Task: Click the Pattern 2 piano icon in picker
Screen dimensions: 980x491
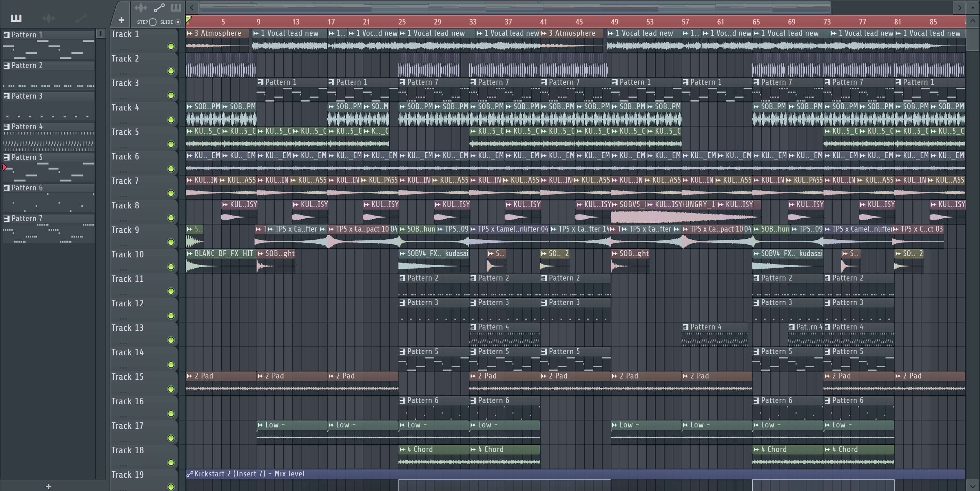Action: pos(6,65)
